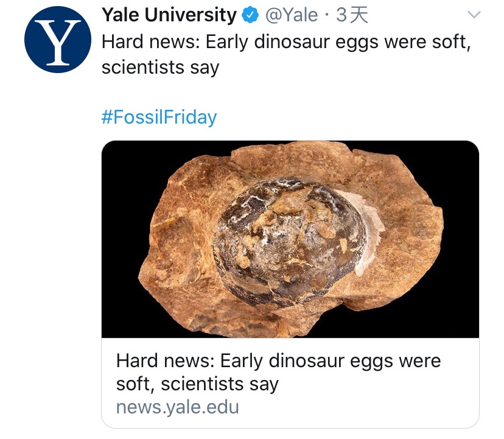
Task: Follow the news.yale.edu domain link
Action: point(177,407)
